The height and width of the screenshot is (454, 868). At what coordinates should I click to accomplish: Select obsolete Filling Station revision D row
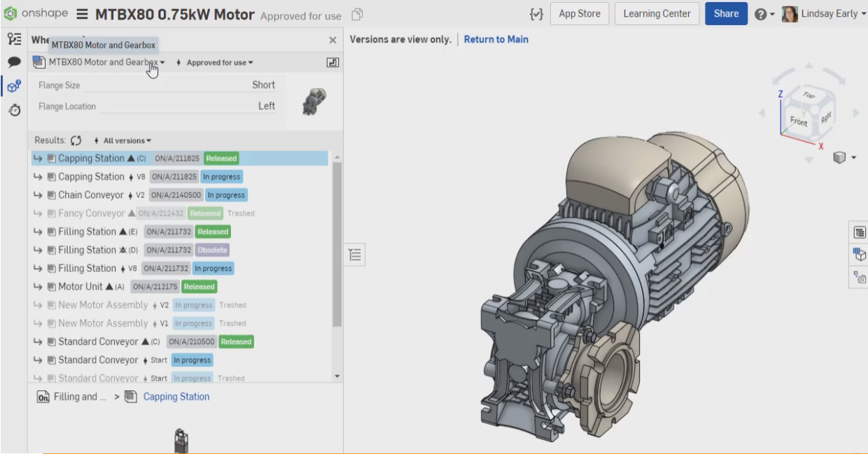(x=179, y=250)
